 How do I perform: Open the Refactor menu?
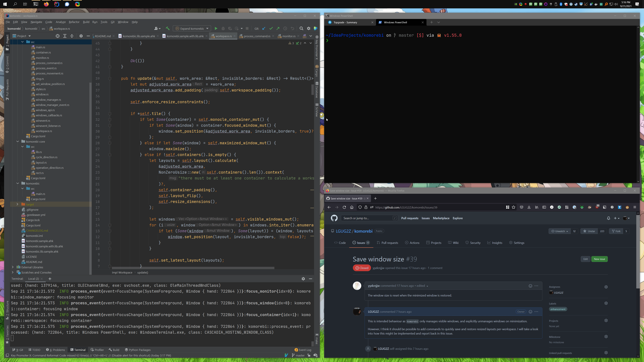coord(74,22)
